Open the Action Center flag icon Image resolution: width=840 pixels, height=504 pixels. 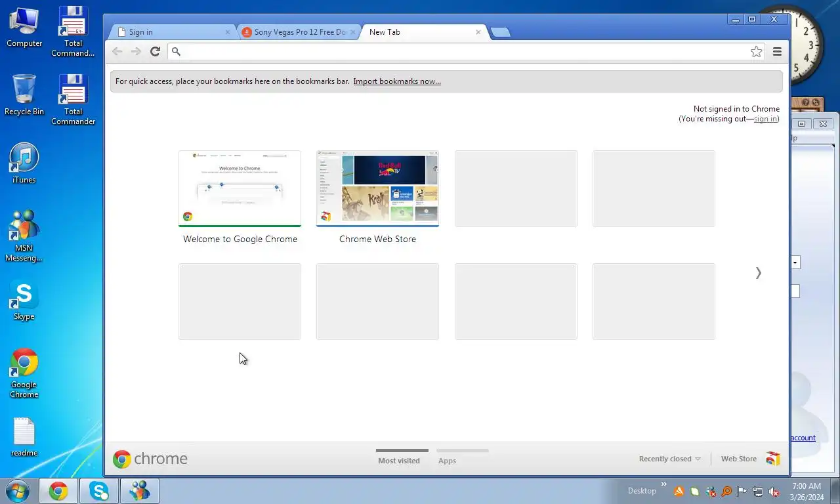click(x=742, y=492)
